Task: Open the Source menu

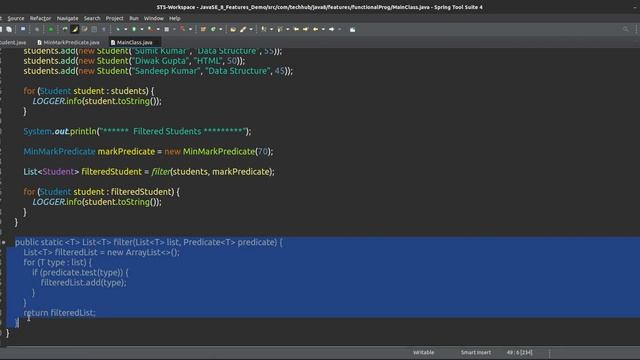Action: coord(16,18)
